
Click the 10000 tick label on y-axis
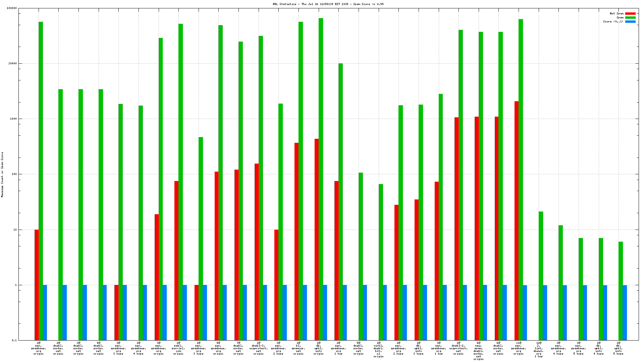click(x=13, y=64)
